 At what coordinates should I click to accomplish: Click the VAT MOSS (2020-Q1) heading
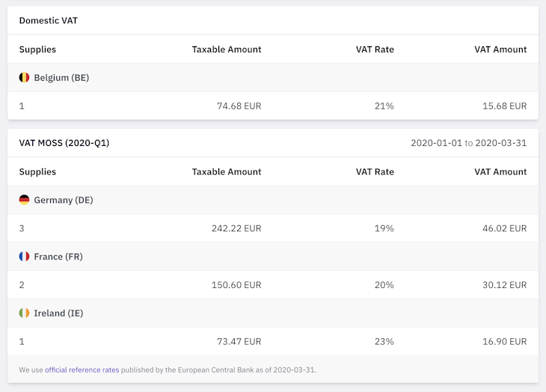tap(64, 143)
